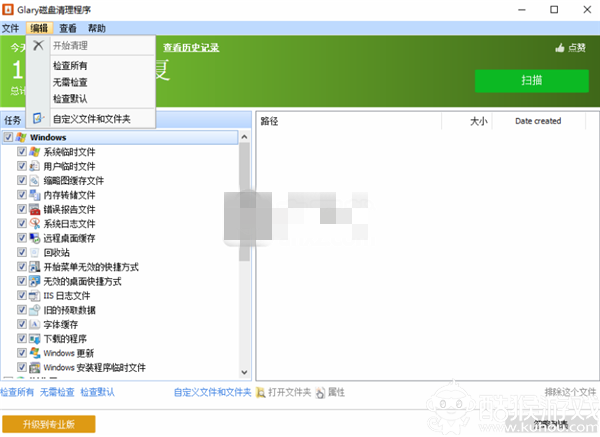Toggle the 字体缓存 checkbox

click(x=22, y=324)
